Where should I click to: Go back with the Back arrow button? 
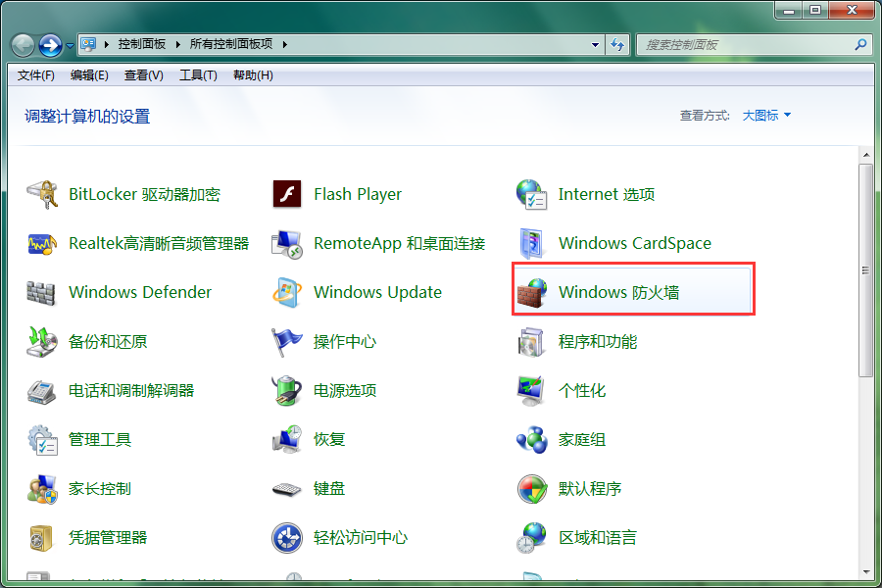[x=24, y=46]
